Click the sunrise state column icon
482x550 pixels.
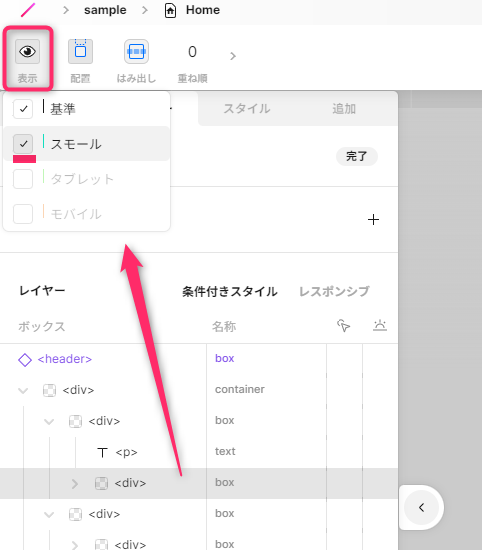(x=380, y=326)
